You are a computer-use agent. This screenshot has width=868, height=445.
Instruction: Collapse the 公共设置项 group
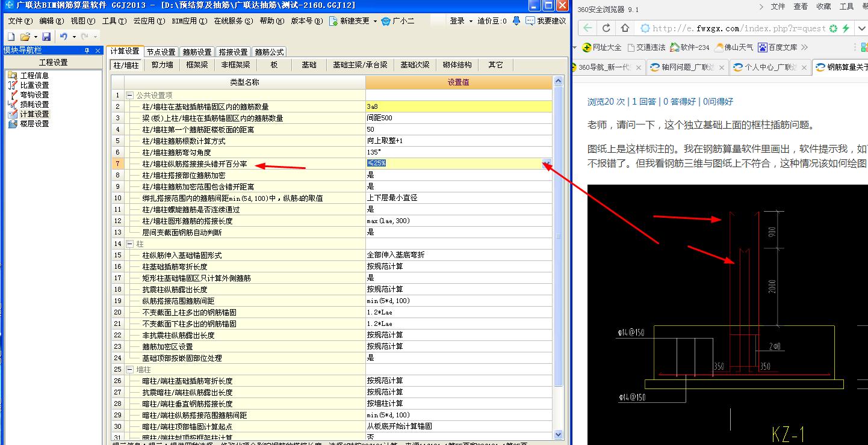pos(129,95)
